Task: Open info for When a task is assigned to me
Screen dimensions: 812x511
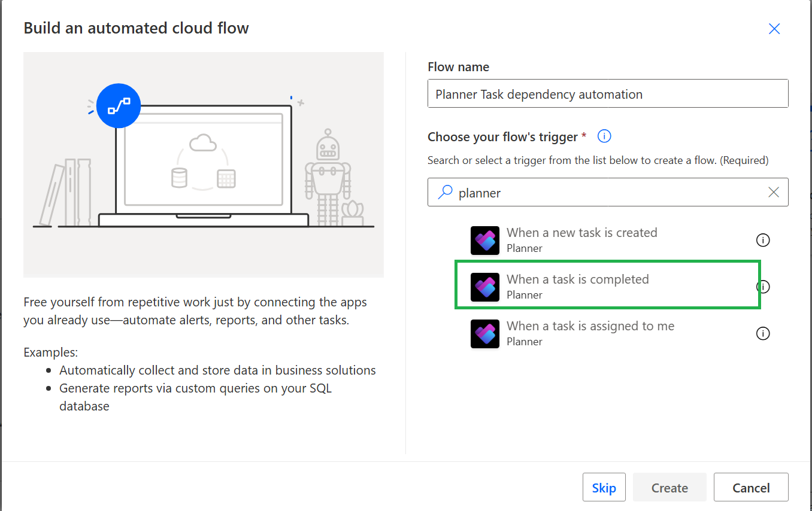Action: click(x=763, y=333)
